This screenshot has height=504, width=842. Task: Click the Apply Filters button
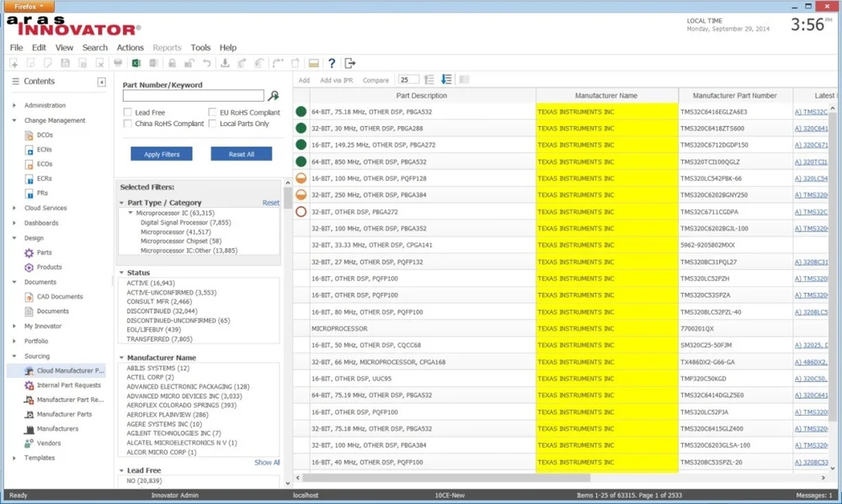(x=162, y=154)
